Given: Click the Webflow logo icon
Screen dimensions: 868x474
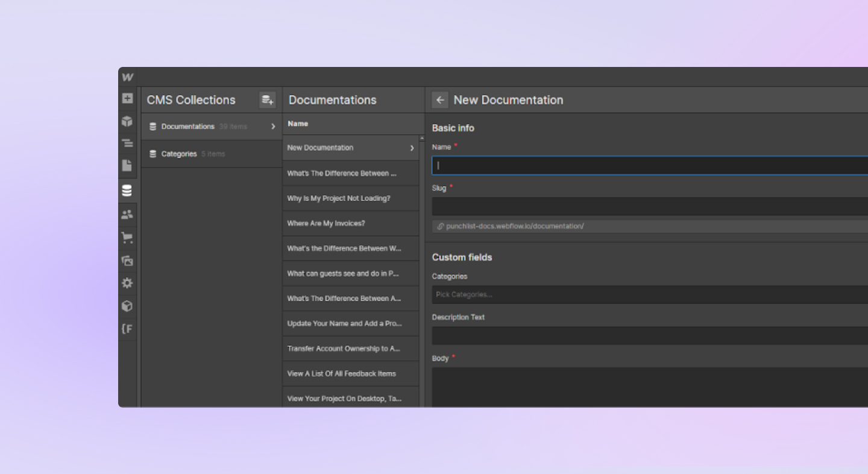Looking at the screenshot, I should click(127, 77).
